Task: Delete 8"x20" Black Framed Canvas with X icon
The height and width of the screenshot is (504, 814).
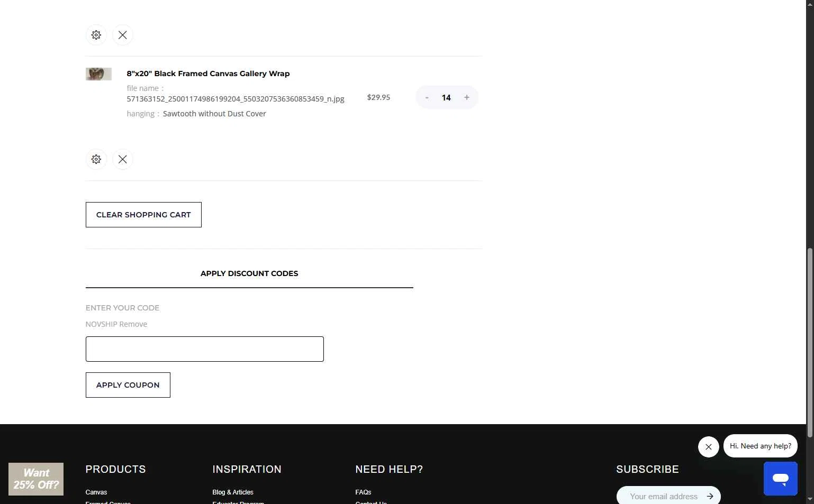Action: click(123, 159)
